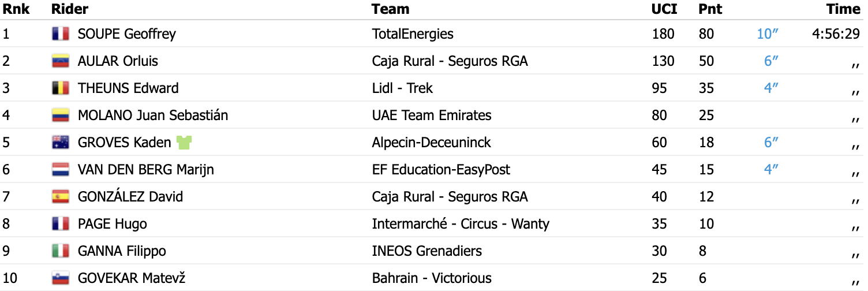
Task: Click the Dutch flag beside VAN DEN BERG
Action: click(x=60, y=170)
